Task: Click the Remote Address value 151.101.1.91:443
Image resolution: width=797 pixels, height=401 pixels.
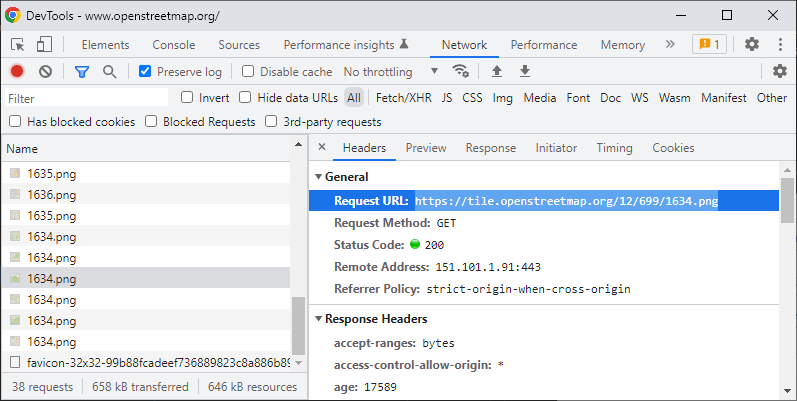Action: (x=488, y=267)
